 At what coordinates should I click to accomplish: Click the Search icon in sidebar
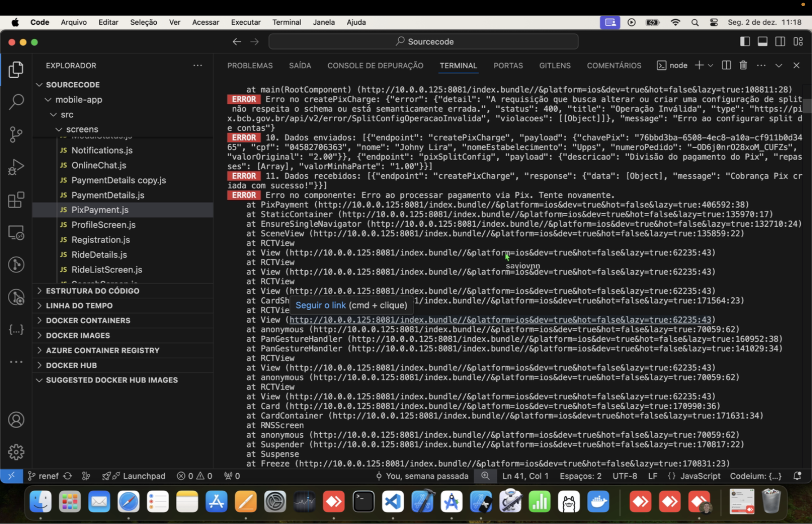[x=16, y=101]
